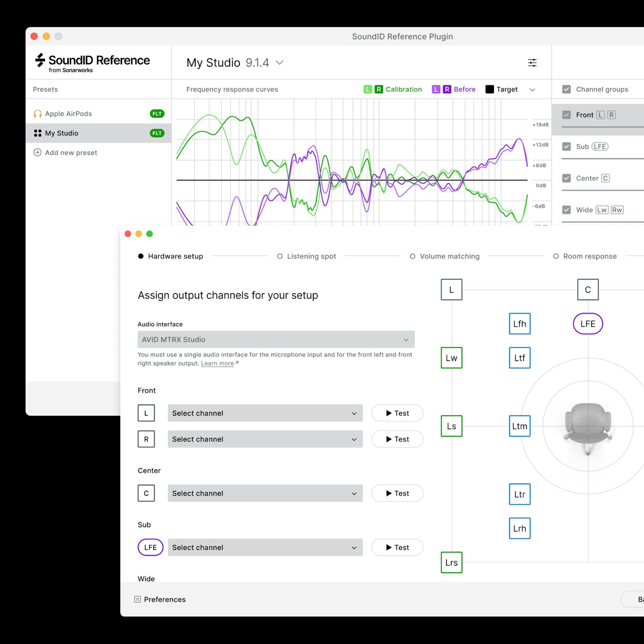Toggle the Sub LFE channel checkbox
The width and height of the screenshot is (644, 644).
point(566,147)
